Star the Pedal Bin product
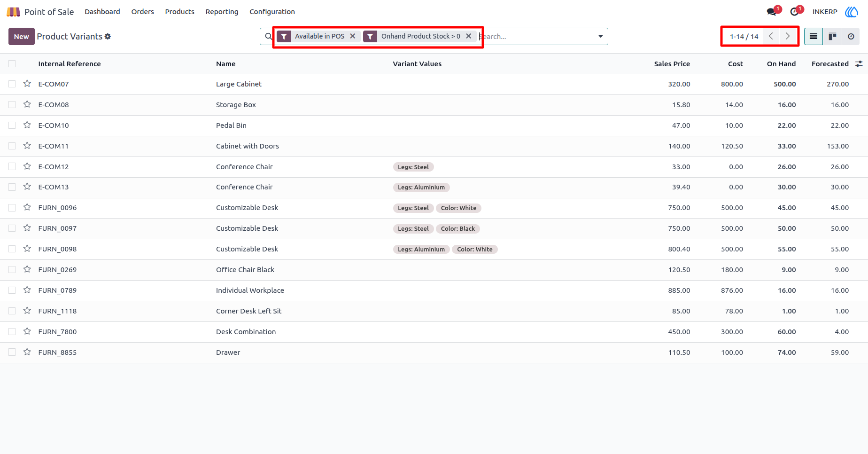 pyautogui.click(x=27, y=125)
